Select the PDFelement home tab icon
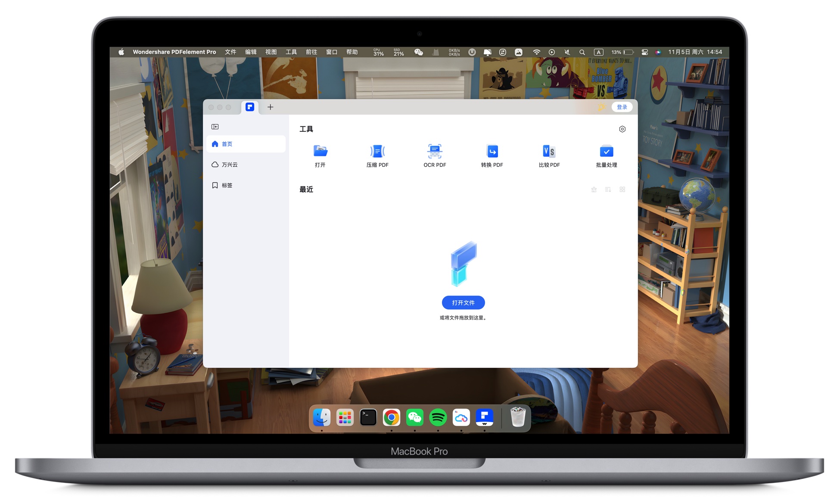The height and width of the screenshot is (504, 840). click(250, 107)
